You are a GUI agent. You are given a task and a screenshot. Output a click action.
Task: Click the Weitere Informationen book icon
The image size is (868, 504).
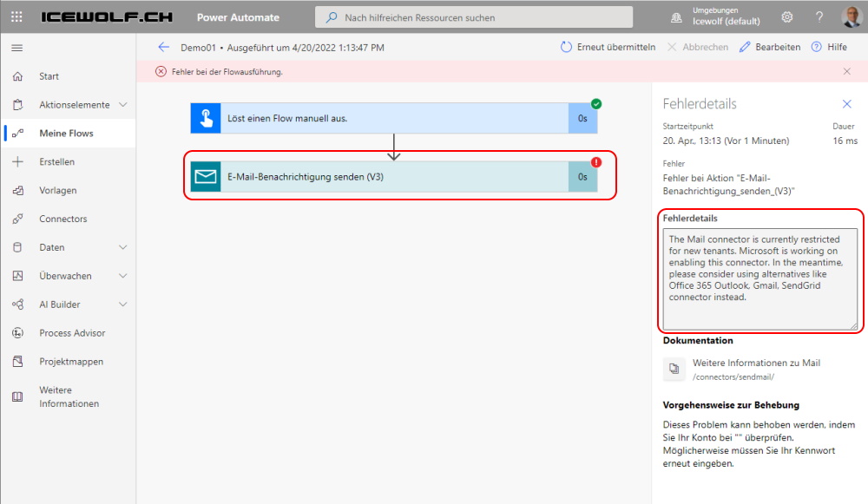(x=17, y=396)
